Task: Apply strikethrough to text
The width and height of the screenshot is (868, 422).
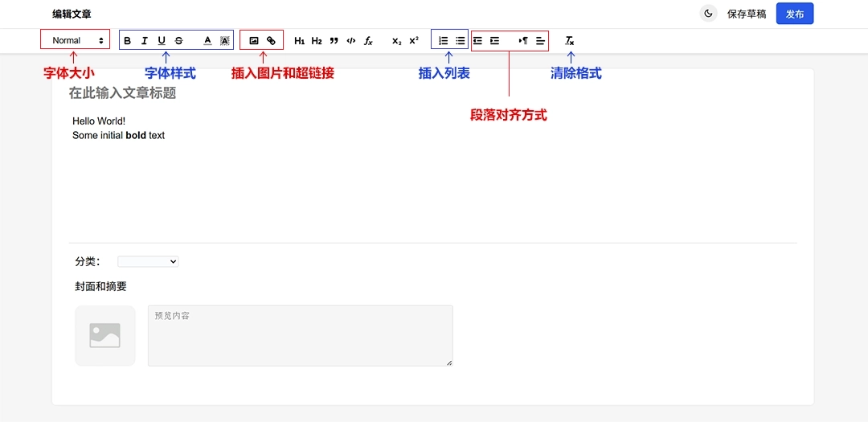Action: tap(178, 40)
